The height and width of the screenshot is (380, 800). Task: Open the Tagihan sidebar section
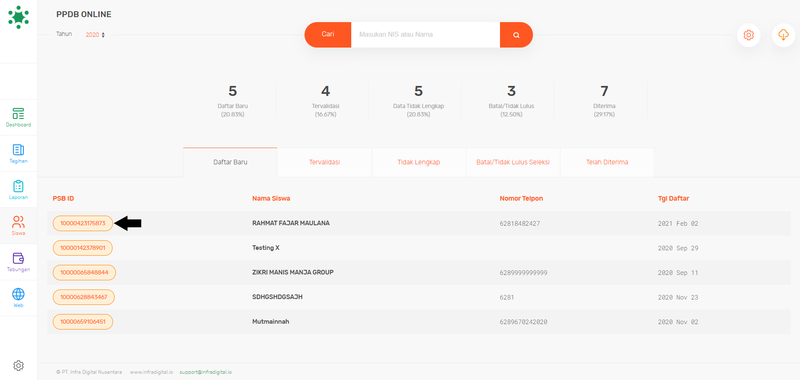[x=18, y=154]
